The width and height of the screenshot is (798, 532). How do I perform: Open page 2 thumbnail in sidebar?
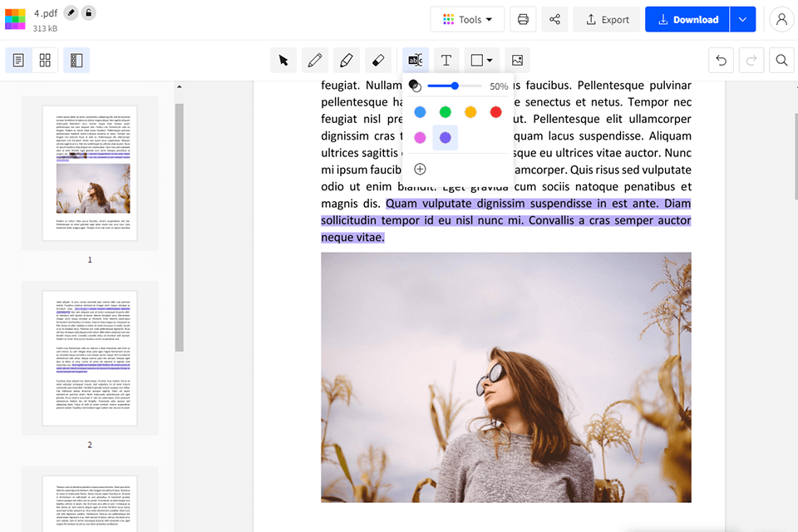pos(90,357)
